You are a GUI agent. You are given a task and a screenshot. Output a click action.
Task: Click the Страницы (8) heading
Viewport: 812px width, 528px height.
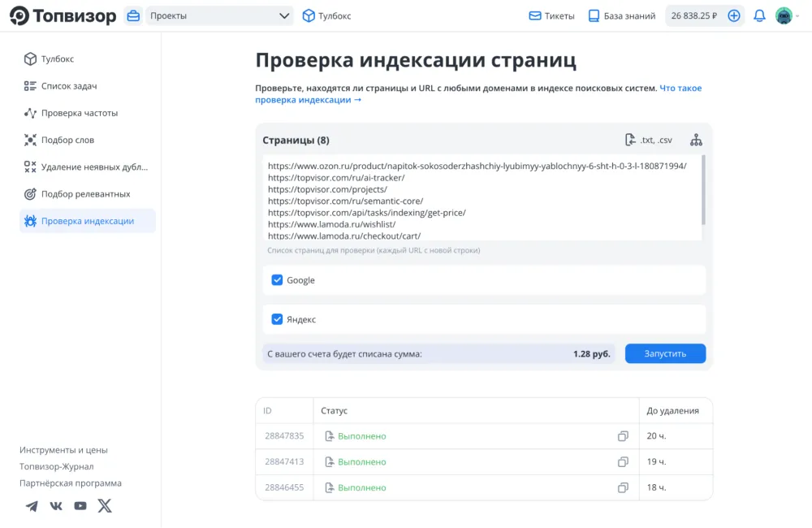coord(296,141)
